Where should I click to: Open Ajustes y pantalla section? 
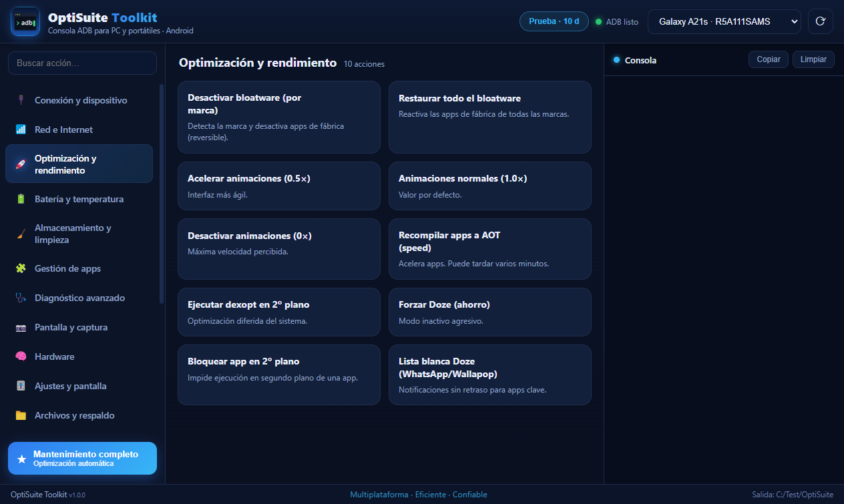pos(79,386)
